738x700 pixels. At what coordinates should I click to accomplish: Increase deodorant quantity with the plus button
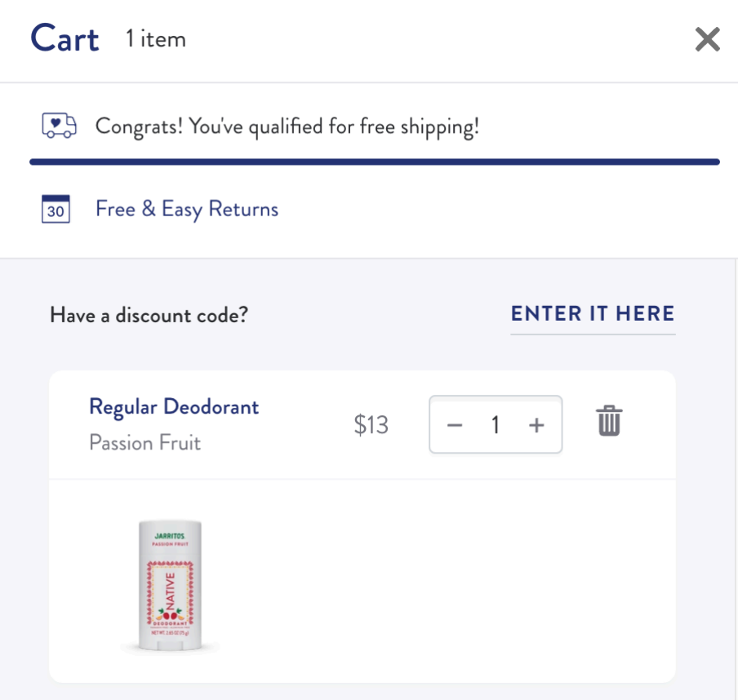[x=536, y=425]
